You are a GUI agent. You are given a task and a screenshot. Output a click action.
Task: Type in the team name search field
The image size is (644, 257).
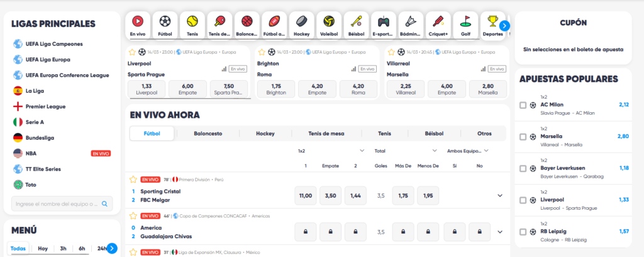55,203
